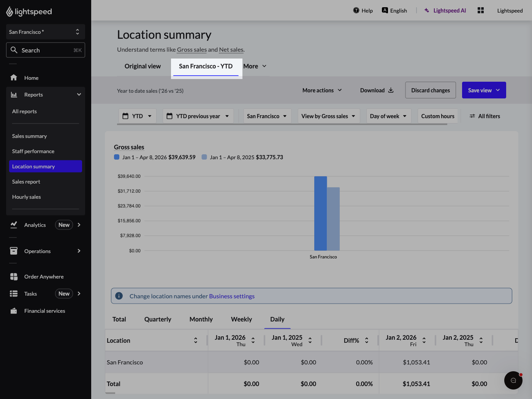Click the Financial services briefcase icon
The image size is (532, 399).
(x=14, y=310)
